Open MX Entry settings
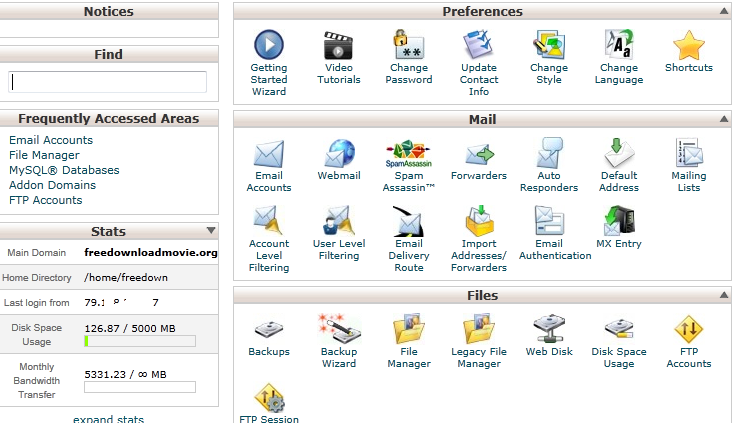Image resolution: width=737 pixels, height=423 pixels. click(619, 221)
